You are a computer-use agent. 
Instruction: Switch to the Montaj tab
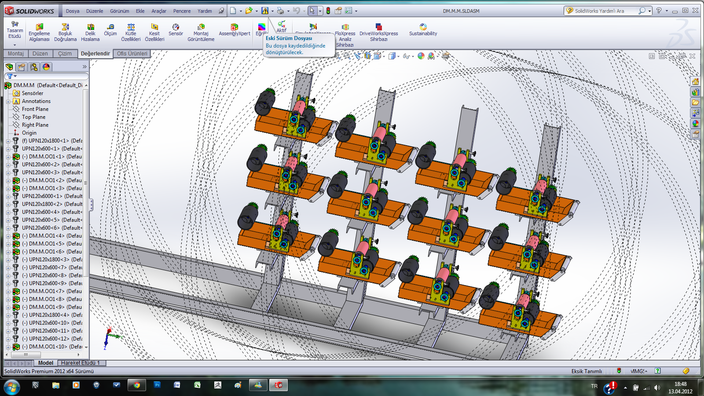pyautogui.click(x=16, y=53)
